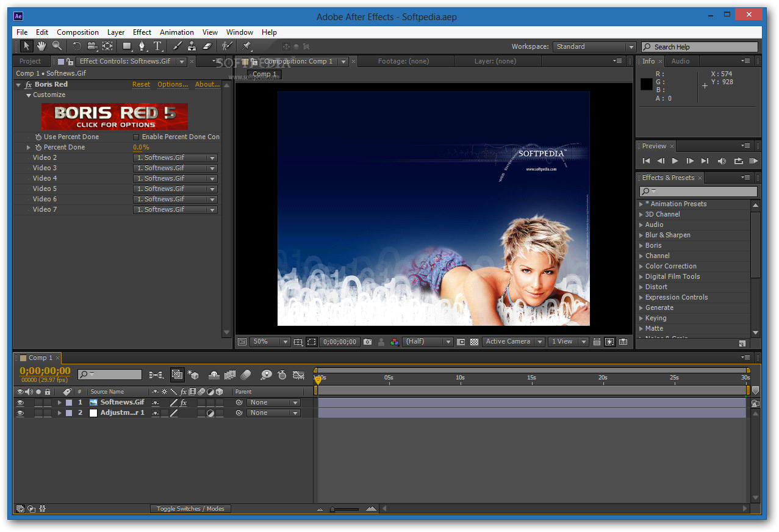Toggle stopwatch for Percent Done
The width and height of the screenshot is (779, 532).
[38, 148]
